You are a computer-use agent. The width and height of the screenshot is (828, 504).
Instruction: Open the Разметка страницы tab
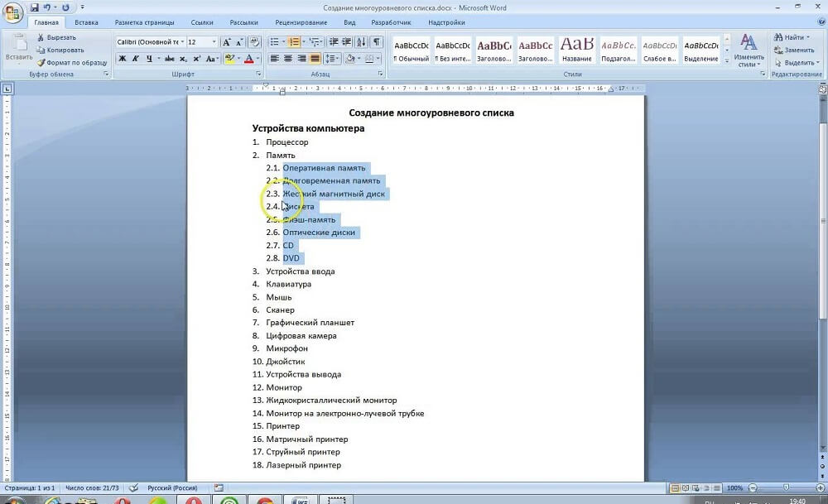pos(144,22)
